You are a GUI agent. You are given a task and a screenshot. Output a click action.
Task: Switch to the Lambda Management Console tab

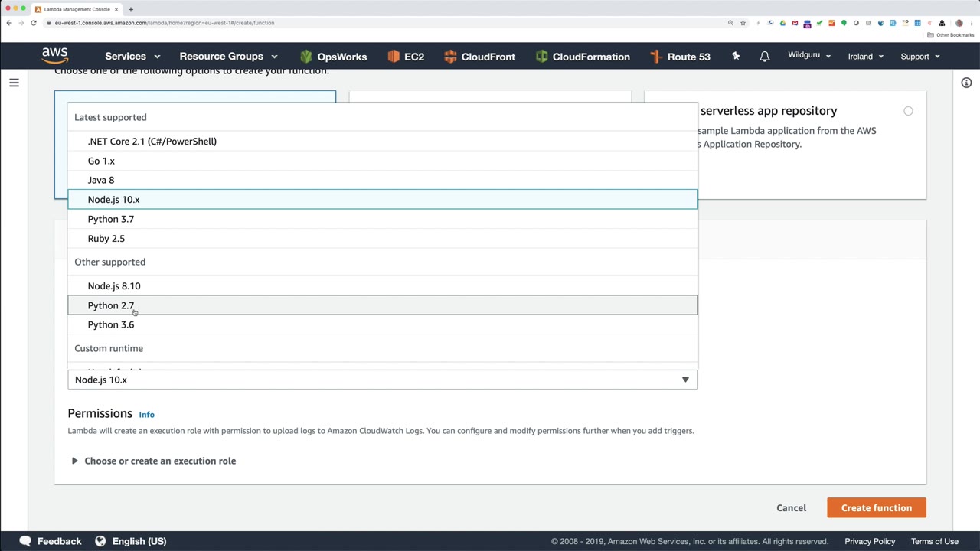(x=77, y=9)
